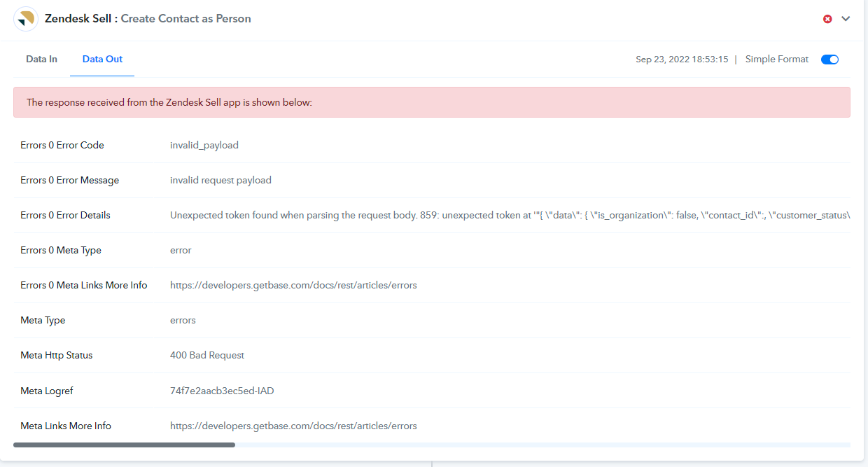Viewport: 868px width, 467px height.
Task: Click the 'Meta Links More Info' label
Action: click(x=66, y=426)
